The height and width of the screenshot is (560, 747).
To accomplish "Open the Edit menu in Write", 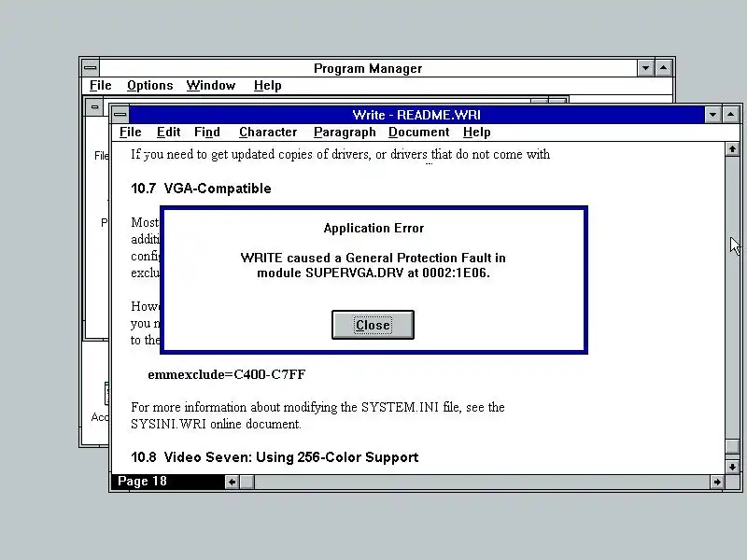I will point(169,132).
